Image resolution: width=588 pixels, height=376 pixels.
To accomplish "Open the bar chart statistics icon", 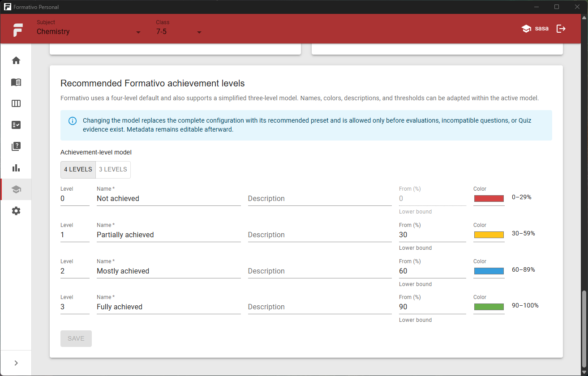I will (x=16, y=168).
